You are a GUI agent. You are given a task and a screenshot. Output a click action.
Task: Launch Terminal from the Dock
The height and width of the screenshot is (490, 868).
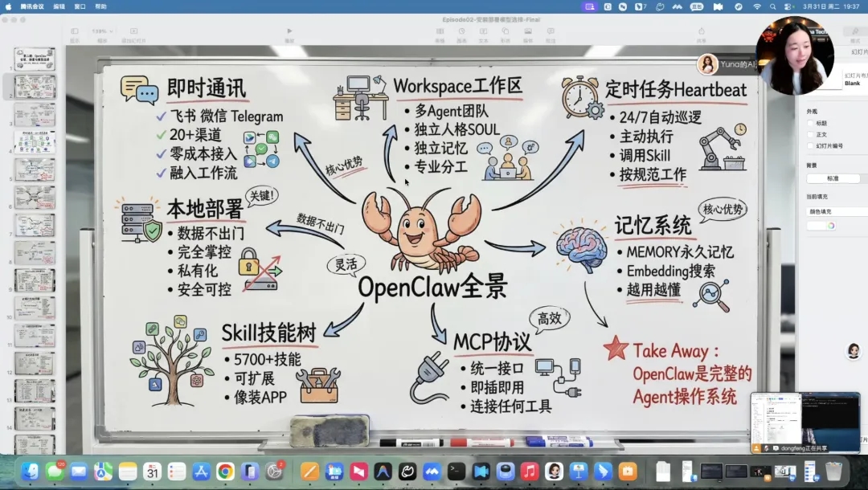click(x=457, y=472)
